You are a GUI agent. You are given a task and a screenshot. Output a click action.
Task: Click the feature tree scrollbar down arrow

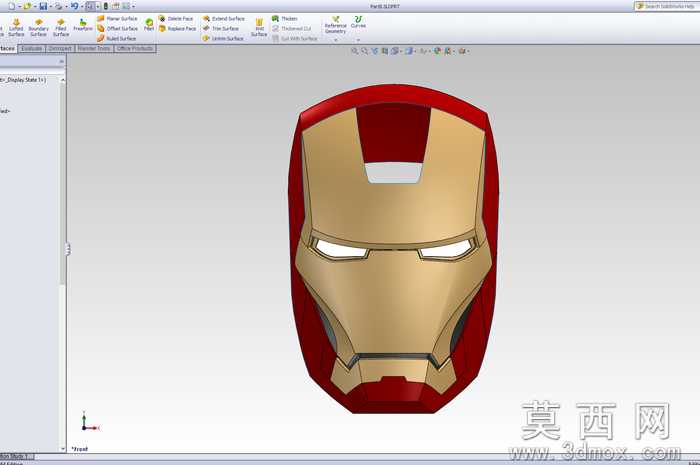tap(62, 448)
